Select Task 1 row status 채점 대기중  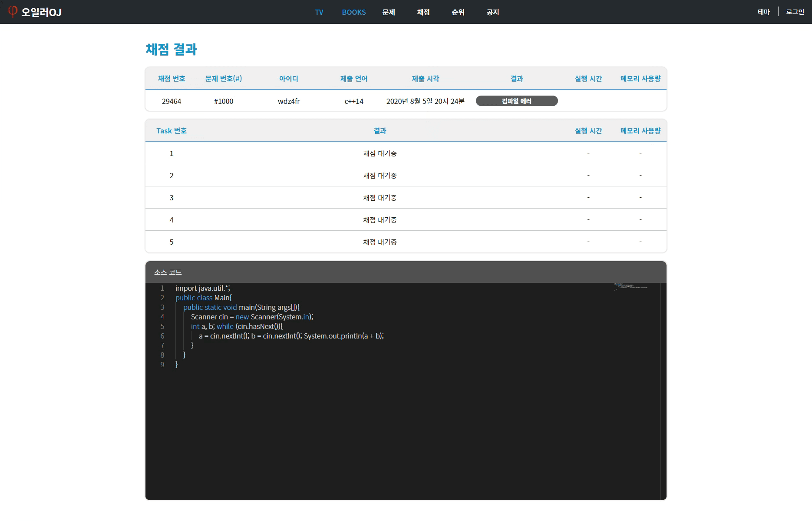click(380, 153)
